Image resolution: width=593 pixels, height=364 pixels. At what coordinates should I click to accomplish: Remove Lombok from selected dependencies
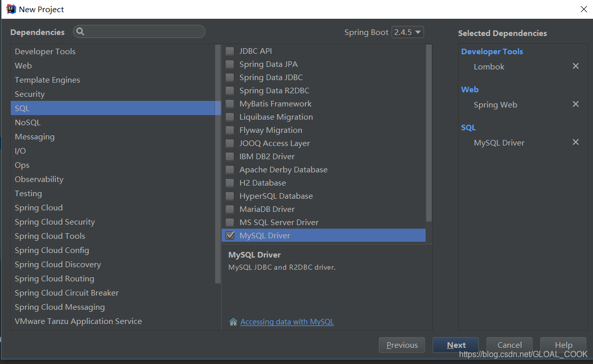coord(576,66)
